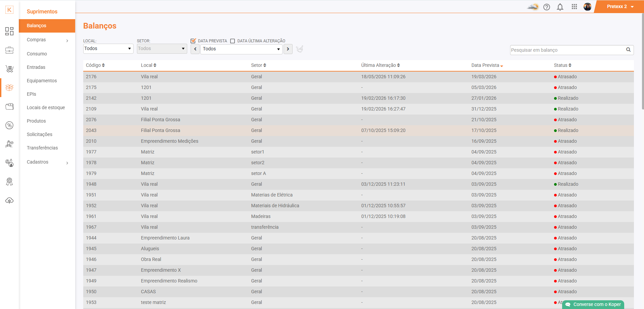Sort table by Status column
This screenshot has width=644, height=309.
563,65
